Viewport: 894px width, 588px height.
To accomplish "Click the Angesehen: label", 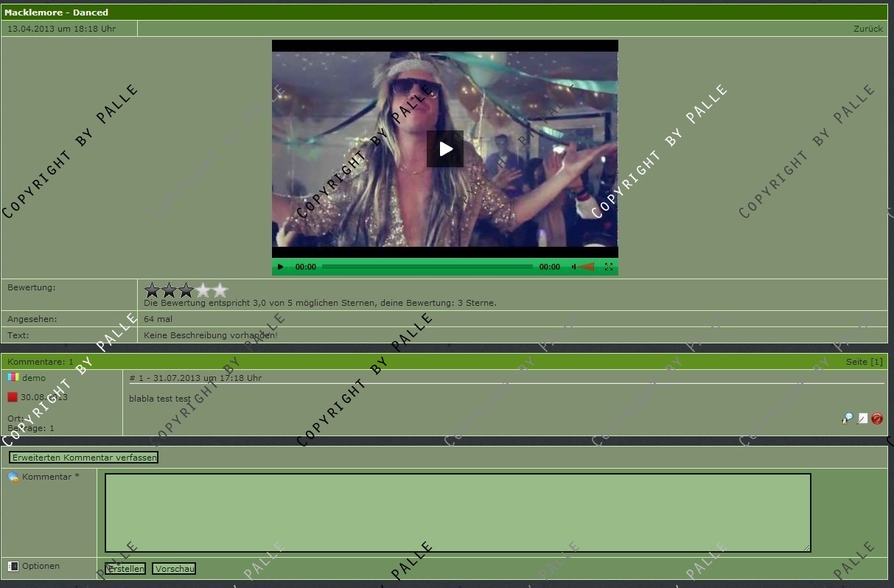I will pyautogui.click(x=32, y=319).
